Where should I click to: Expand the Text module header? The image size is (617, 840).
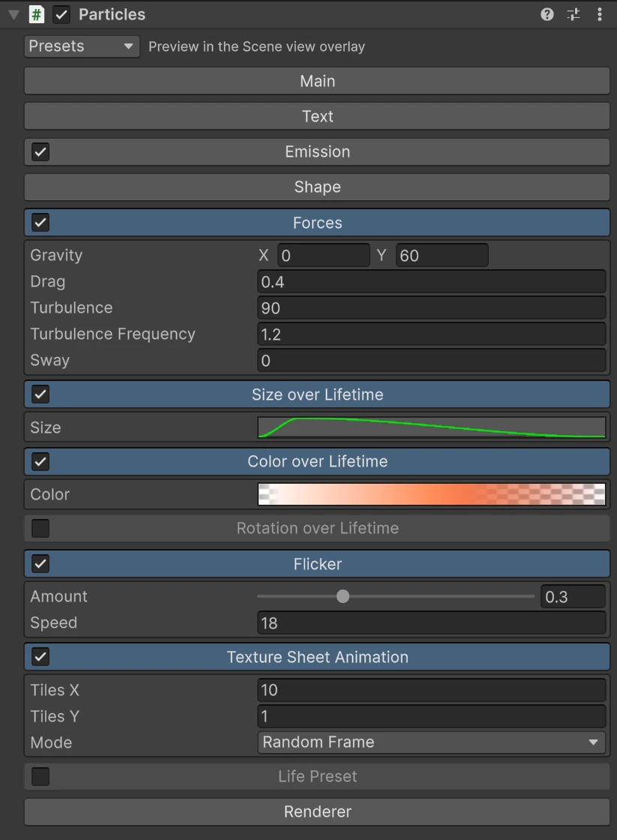[317, 116]
